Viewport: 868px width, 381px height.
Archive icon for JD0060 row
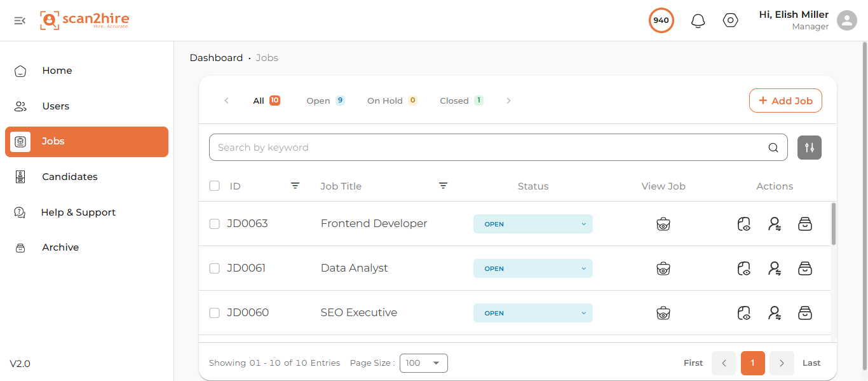coord(805,313)
